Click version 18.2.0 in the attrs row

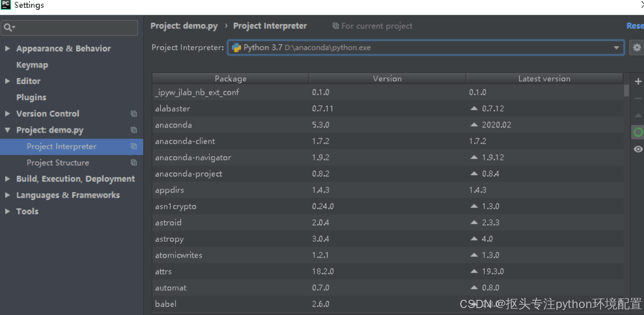coord(323,271)
